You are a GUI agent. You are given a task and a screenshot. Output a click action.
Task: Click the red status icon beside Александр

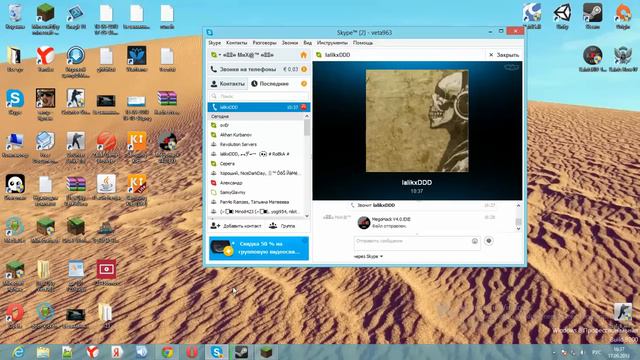coord(213,183)
